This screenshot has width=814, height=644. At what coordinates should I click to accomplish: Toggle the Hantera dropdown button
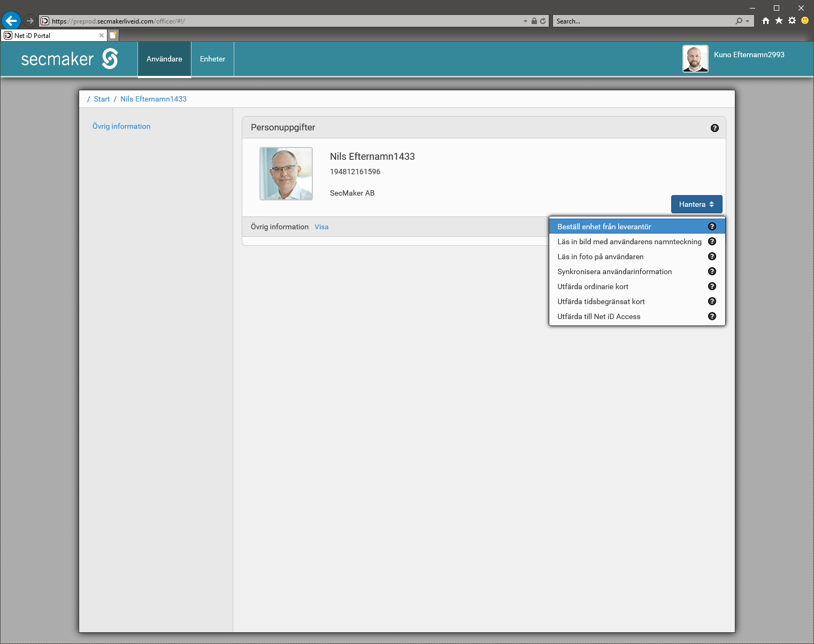(x=696, y=204)
